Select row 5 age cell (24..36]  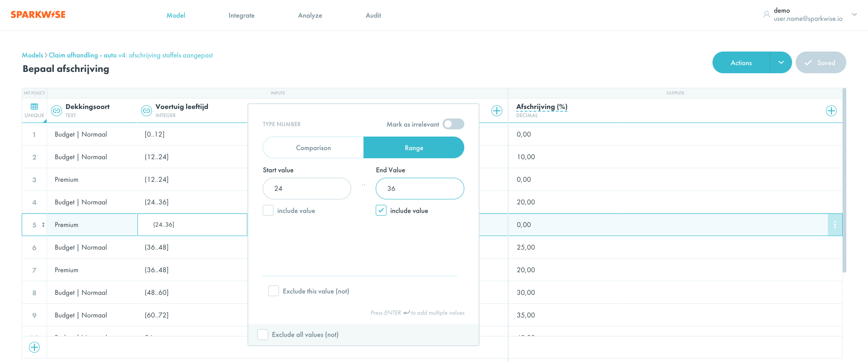[192, 225]
